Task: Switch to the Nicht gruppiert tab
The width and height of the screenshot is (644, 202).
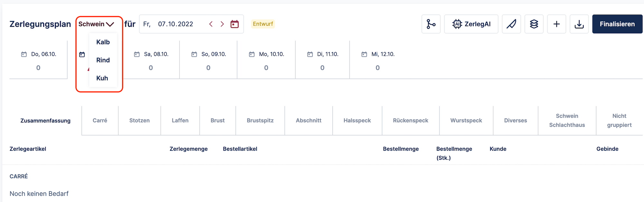Action: tap(619, 120)
